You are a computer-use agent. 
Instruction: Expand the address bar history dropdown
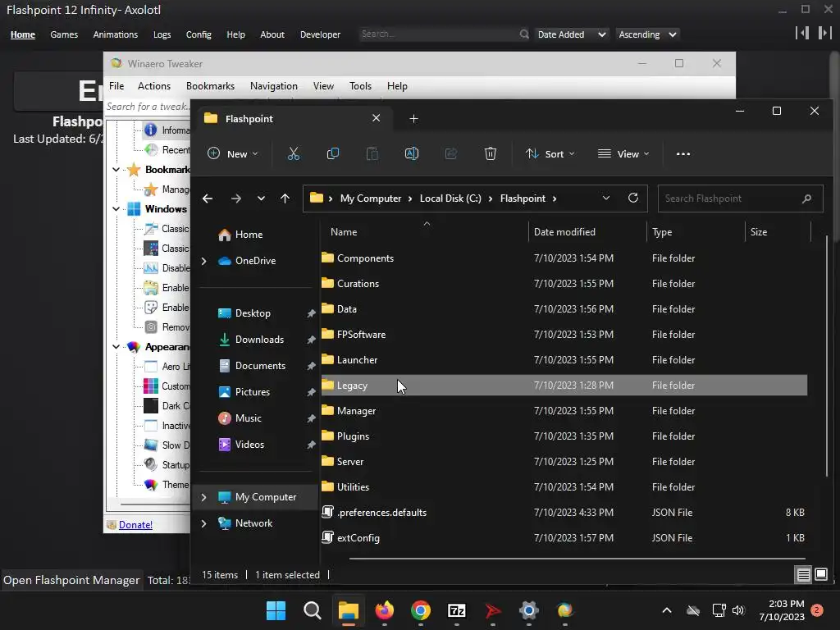606,199
